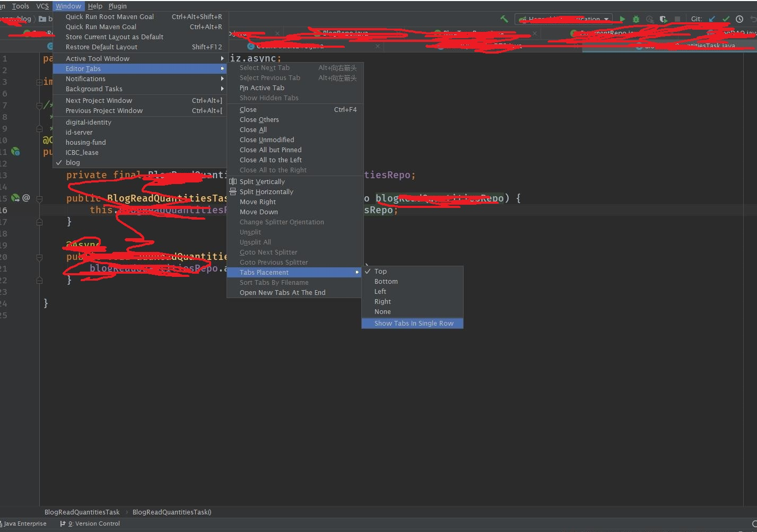Expand Active Tool Window submenu
The width and height of the screenshot is (757, 532).
click(140, 58)
